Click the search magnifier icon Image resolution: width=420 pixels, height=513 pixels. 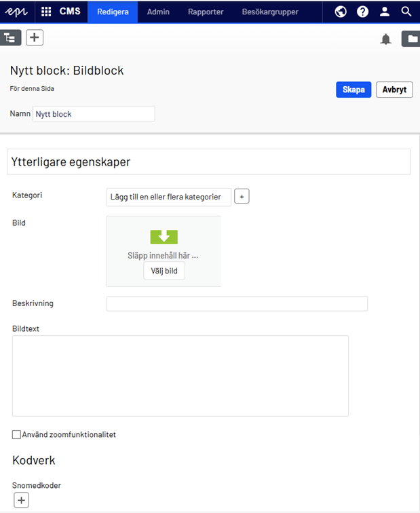click(x=406, y=12)
